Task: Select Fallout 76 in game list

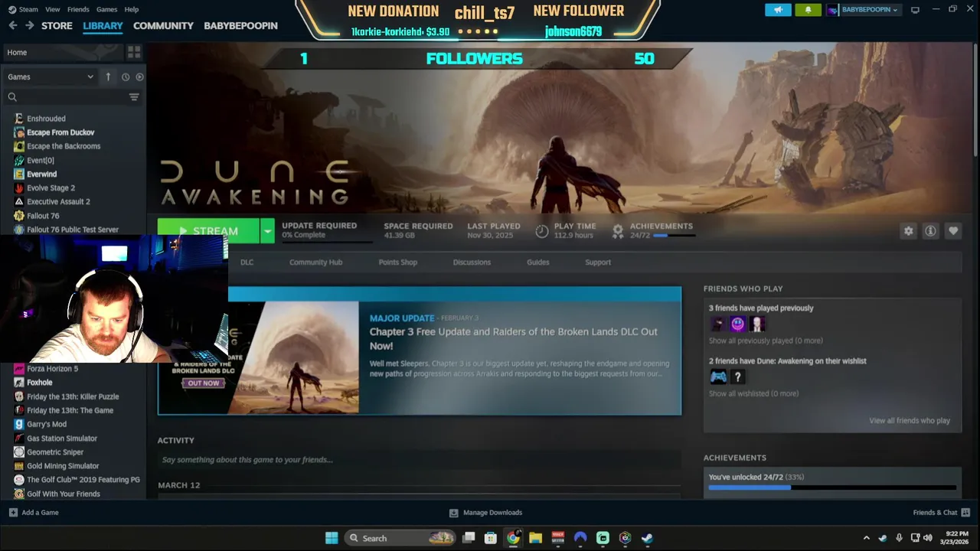Action: [x=43, y=216]
